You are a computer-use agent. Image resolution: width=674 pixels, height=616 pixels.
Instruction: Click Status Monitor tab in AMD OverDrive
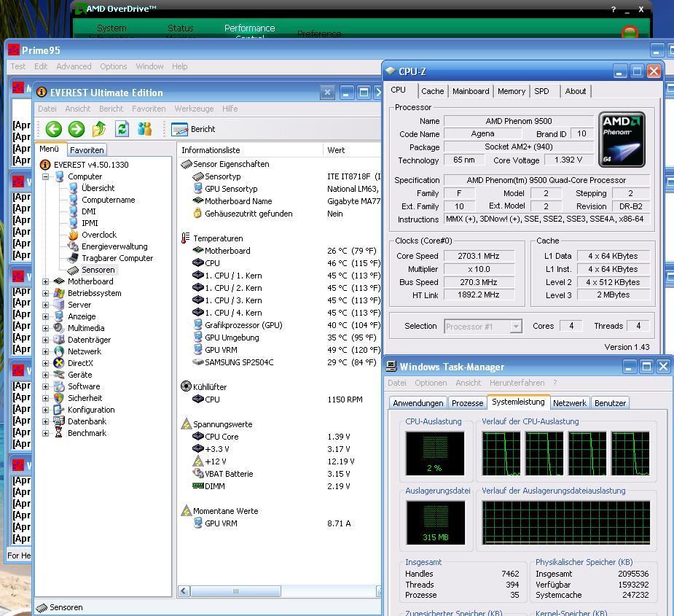point(181,31)
